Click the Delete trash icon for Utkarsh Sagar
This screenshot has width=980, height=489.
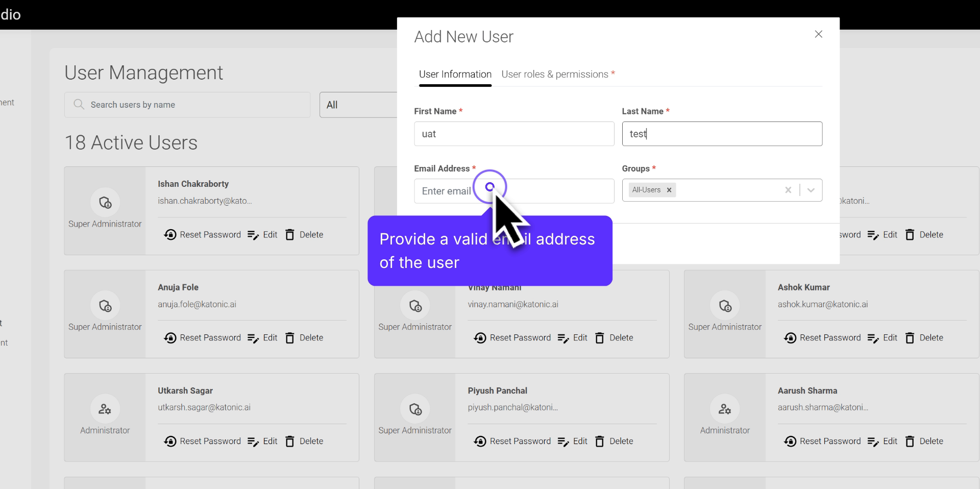coord(290,442)
